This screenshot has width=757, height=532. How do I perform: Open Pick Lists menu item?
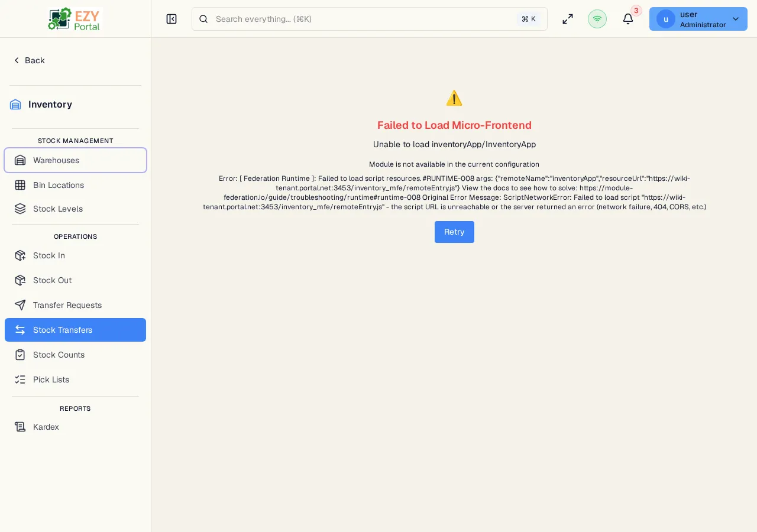coord(75,379)
